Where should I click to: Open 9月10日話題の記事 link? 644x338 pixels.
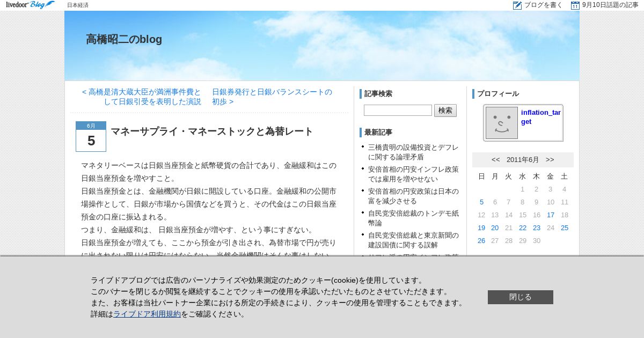click(610, 5)
